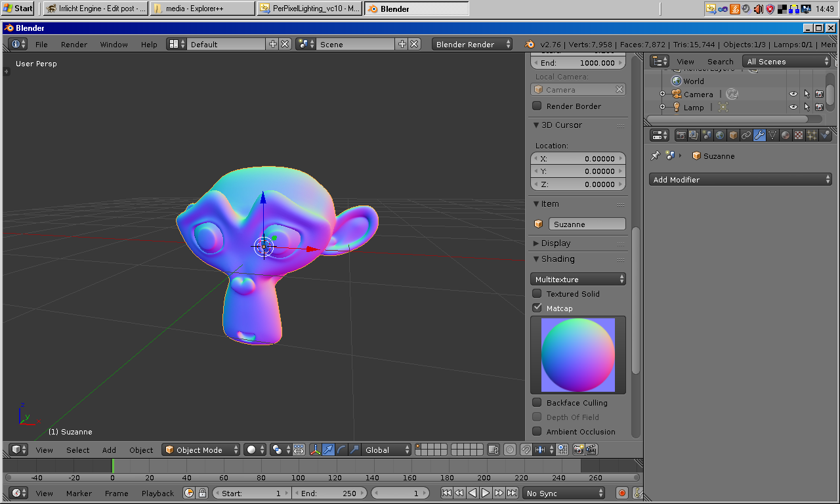840x504 pixels.
Task: Collapse the 3D Cursor panel
Action: [535, 125]
